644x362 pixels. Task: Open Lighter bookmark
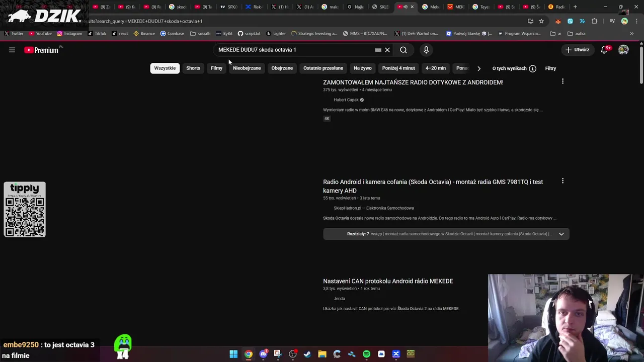coord(276,34)
